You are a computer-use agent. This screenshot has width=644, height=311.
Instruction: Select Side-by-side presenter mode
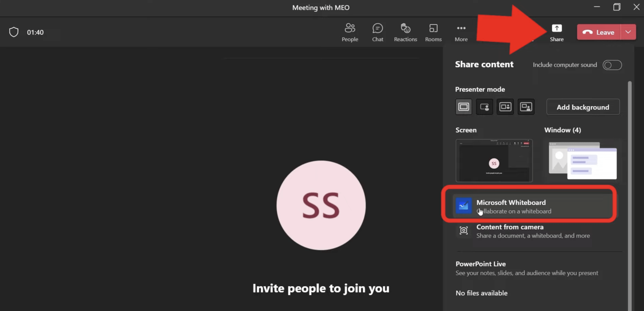tap(505, 107)
